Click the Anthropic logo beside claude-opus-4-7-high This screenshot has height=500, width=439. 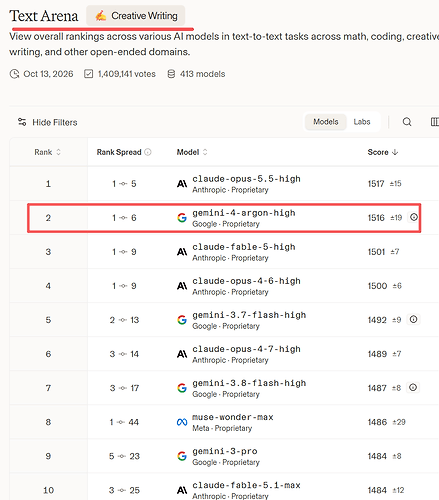pyautogui.click(x=182, y=354)
